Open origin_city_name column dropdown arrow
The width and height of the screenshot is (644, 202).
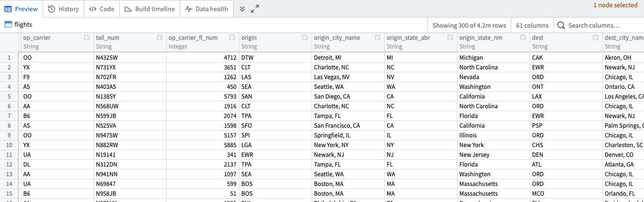[x=377, y=37]
